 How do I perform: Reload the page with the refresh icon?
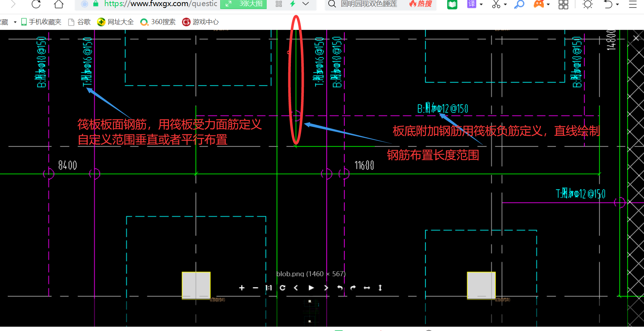(x=36, y=4)
